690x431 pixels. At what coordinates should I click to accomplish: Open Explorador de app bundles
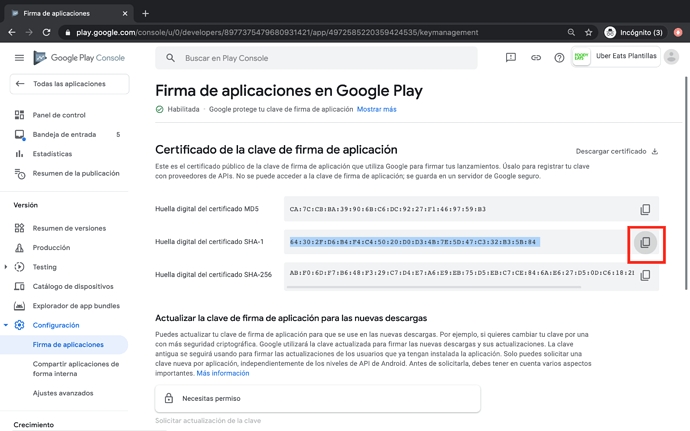click(76, 306)
